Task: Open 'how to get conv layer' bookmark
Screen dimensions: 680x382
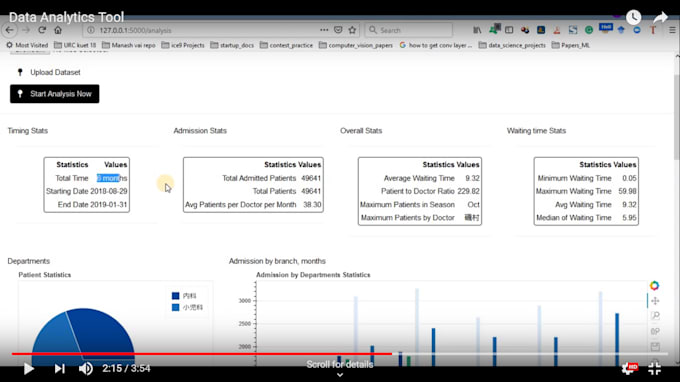Action: [435, 45]
